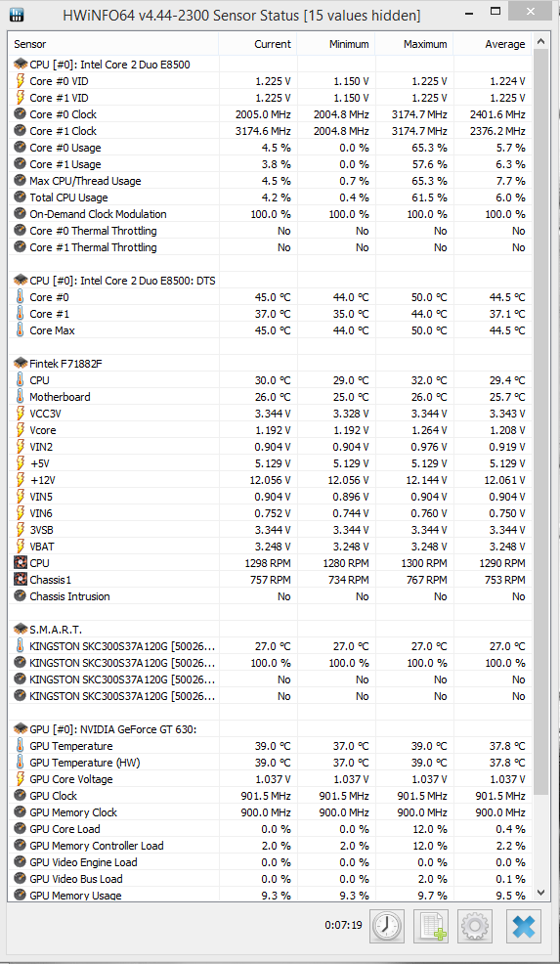Click thermometer icon of first KINGSTON row
Viewport: 560px width, 964px height.
[x=21, y=646]
